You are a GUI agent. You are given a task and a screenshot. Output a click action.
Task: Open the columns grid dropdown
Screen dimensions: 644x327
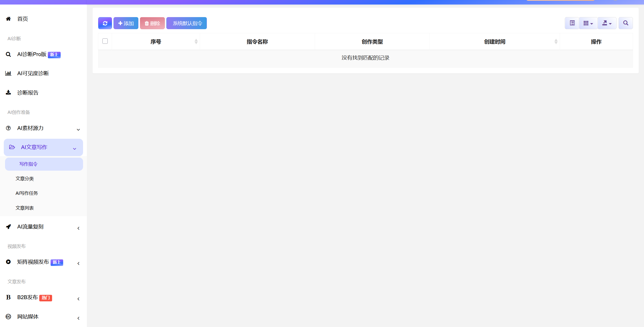[588, 23]
